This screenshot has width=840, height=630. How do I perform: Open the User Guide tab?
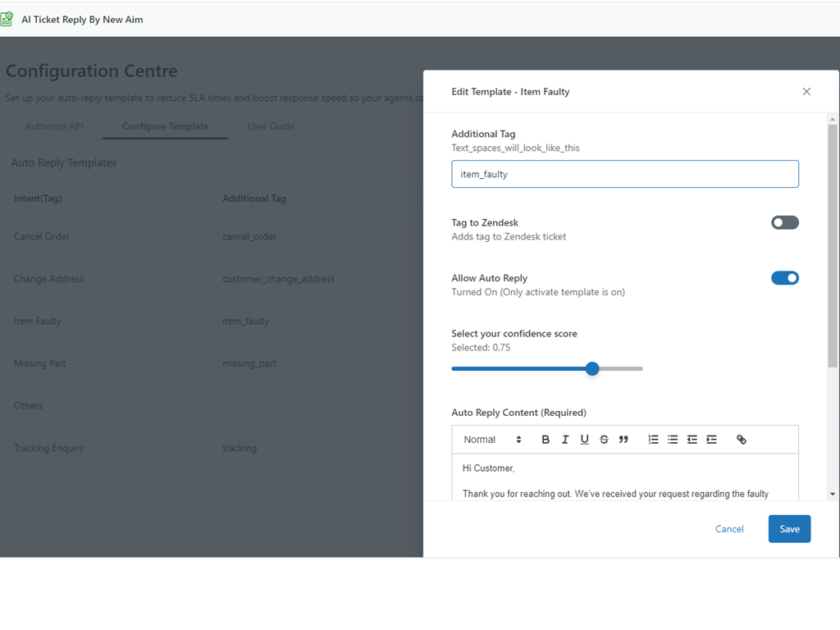point(271,126)
